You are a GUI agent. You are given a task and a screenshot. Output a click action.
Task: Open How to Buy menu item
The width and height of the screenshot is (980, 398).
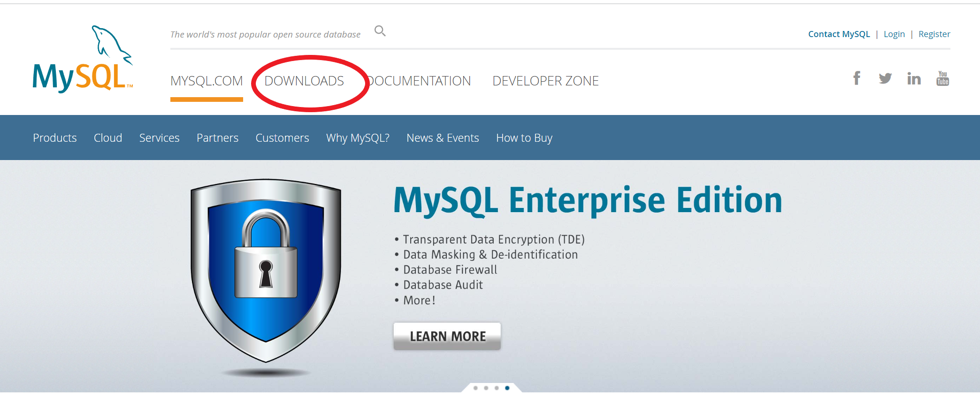pos(524,138)
